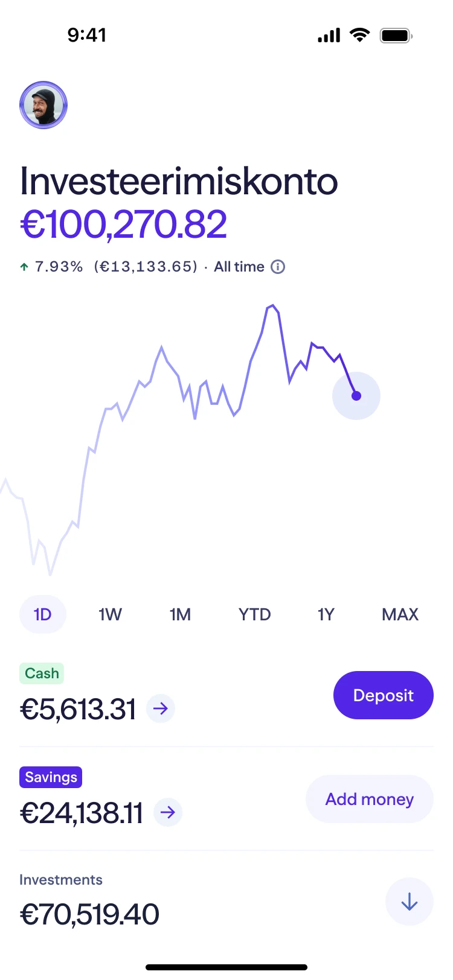Select the 1Y chart range
Viewport: 453px width, 980px height.
[326, 614]
